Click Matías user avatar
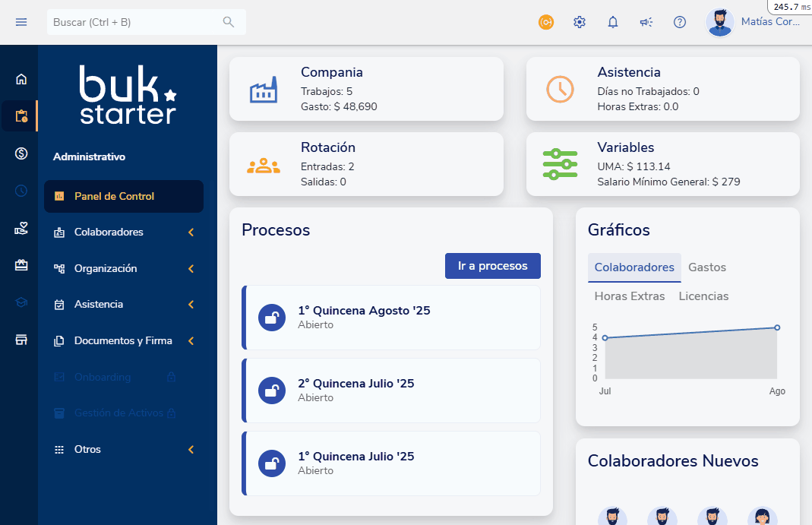The height and width of the screenshot is (525, 812). pyautogui.click(x=720, y=23)
